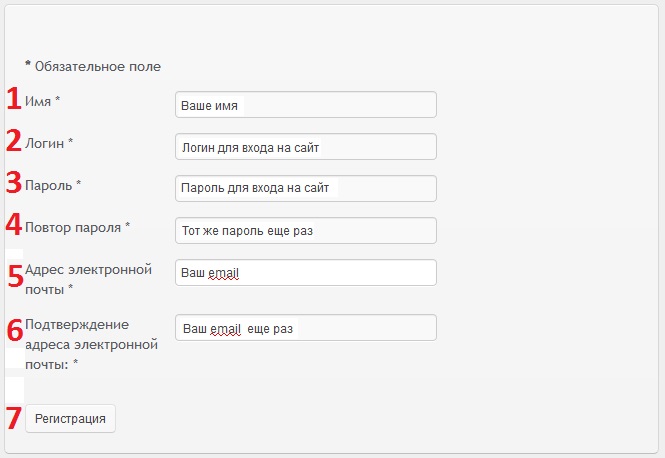Click the red number 5 marker

(15, 276)
